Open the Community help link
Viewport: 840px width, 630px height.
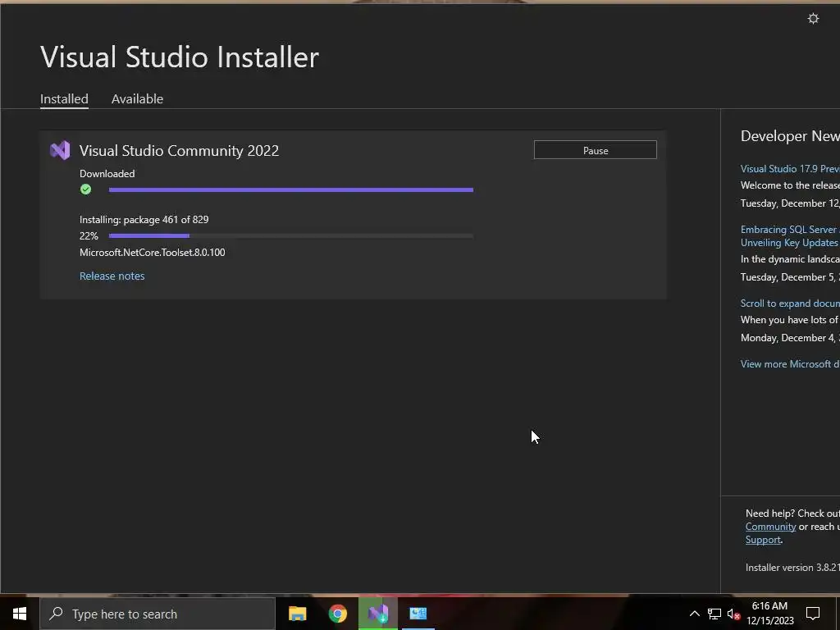pos(770,527)
